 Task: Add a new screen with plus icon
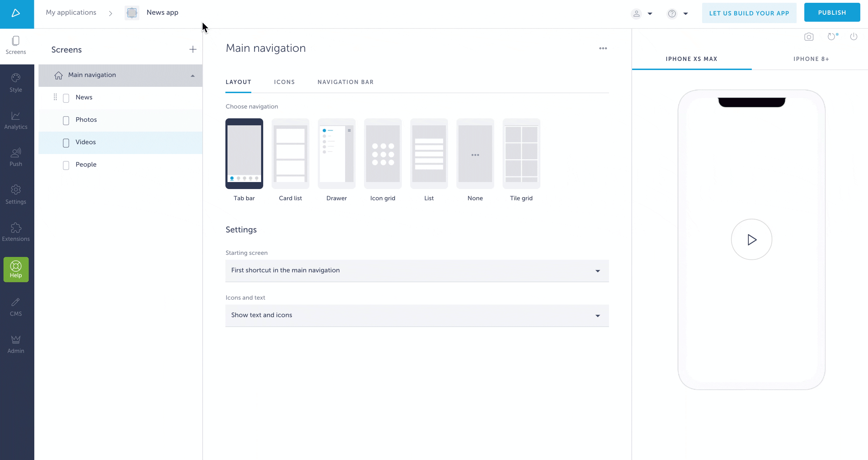tap(192, 49)
